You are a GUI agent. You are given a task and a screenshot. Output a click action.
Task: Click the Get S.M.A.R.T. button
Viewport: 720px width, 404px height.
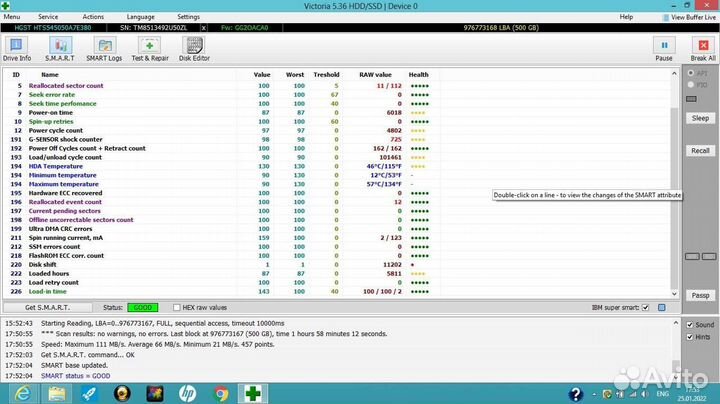(45, 307)
